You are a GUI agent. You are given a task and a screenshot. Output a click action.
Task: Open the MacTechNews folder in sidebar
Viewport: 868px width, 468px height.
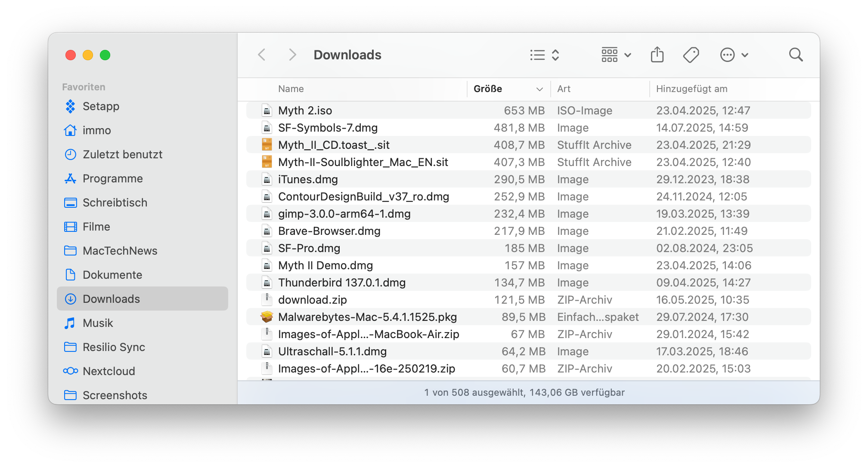[x=143, y=251]
